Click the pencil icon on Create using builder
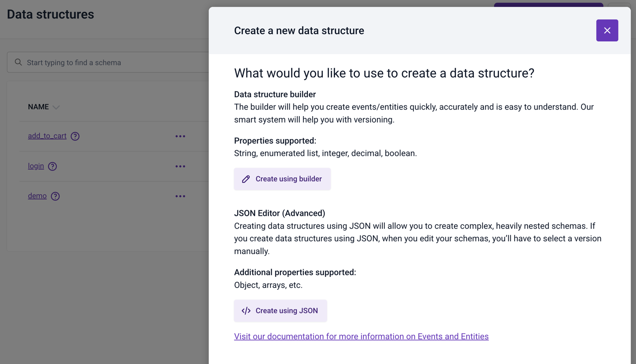 coord(246,179)
